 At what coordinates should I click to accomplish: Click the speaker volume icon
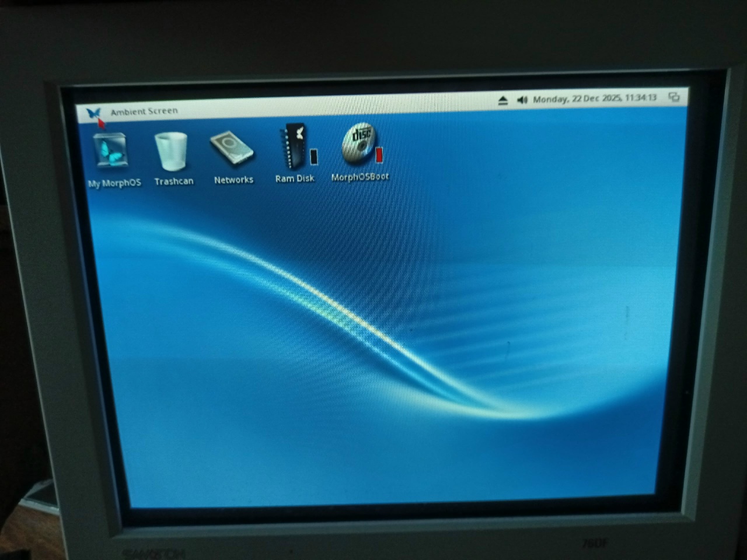522,100
